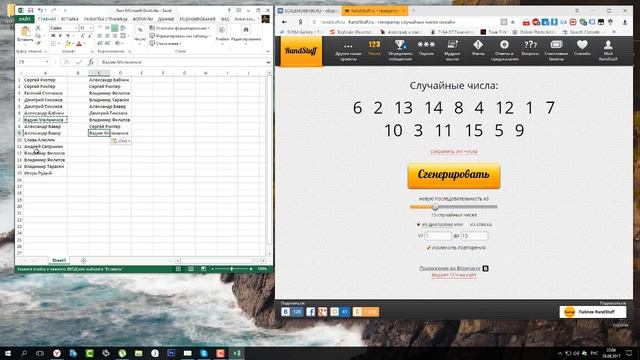Select the 'из диапазона' radio option
Image resolution: width=640 pixels, height=360 pixels.
(x=418, y=224)
